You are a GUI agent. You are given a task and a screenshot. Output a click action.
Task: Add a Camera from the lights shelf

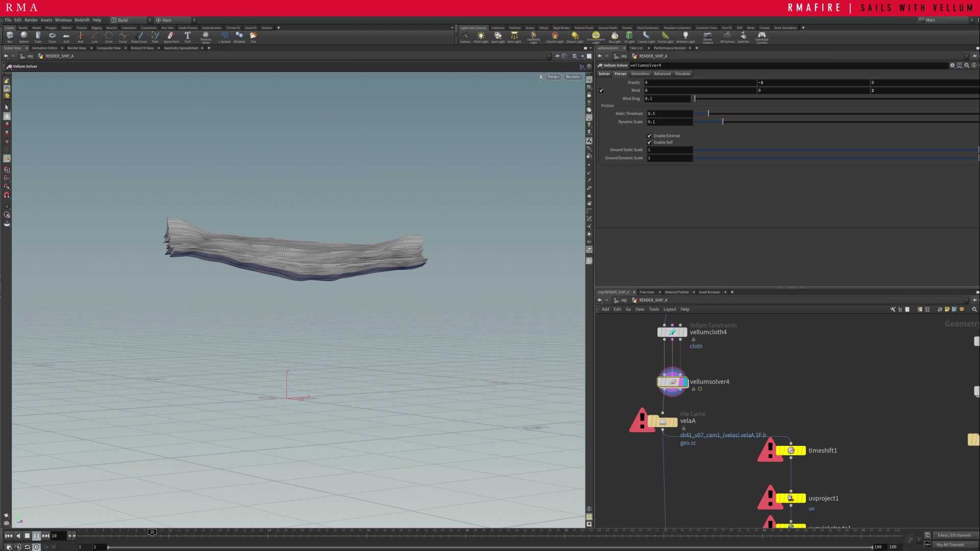[x=465, y=37]
